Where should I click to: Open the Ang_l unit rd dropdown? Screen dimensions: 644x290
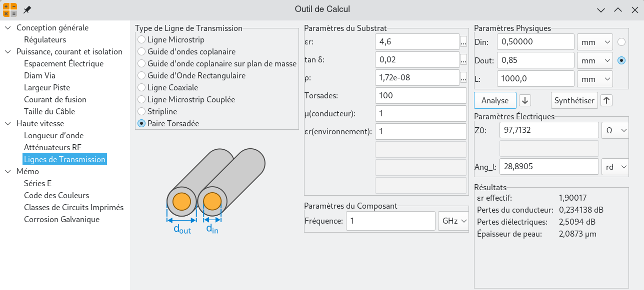615,167
